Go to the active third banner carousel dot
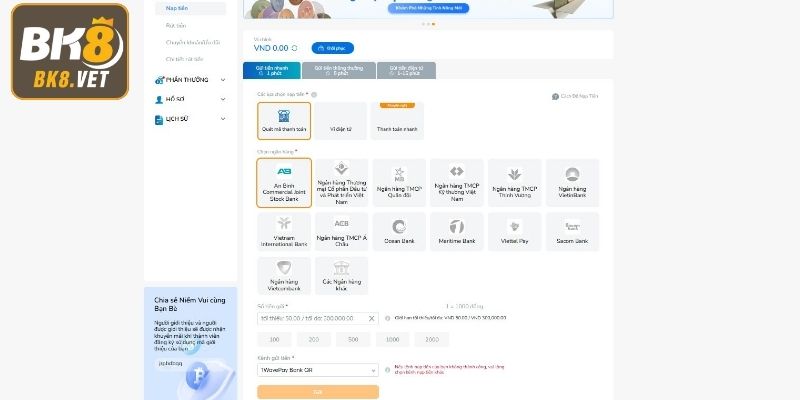This screenshot has height=400, width=800. tap(434, 24)
